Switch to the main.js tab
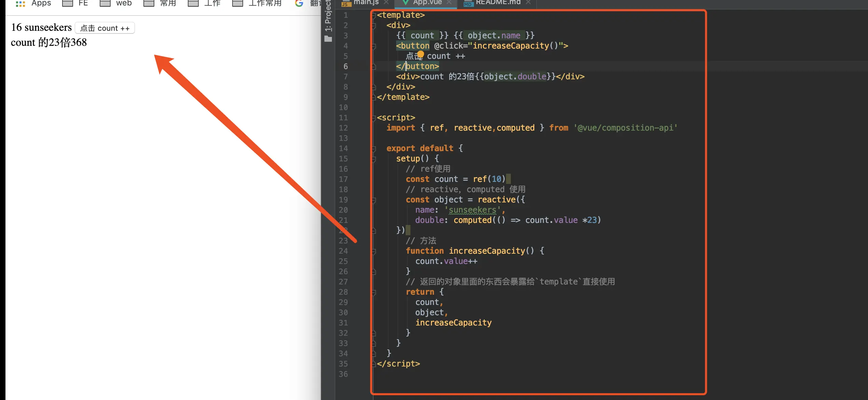 point(365,3)
